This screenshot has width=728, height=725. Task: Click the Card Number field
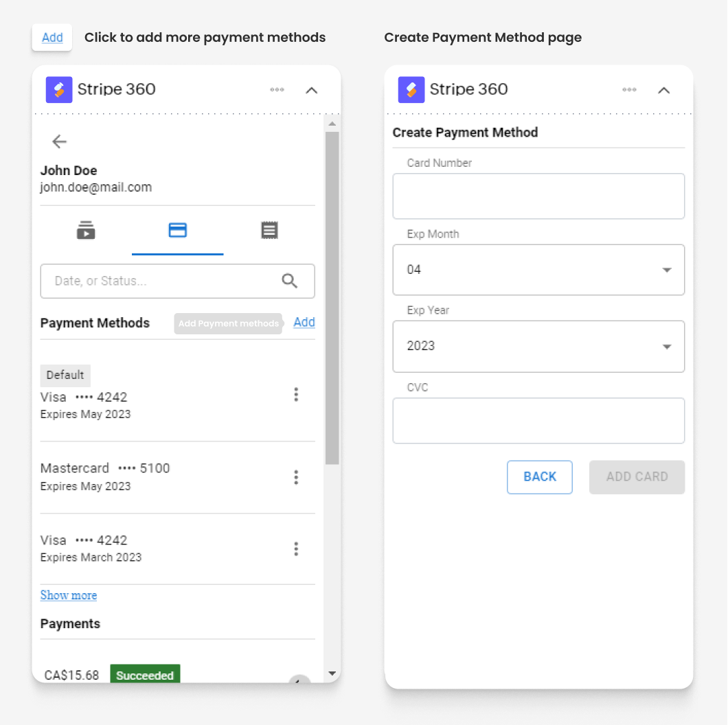(x=538, y=196)
